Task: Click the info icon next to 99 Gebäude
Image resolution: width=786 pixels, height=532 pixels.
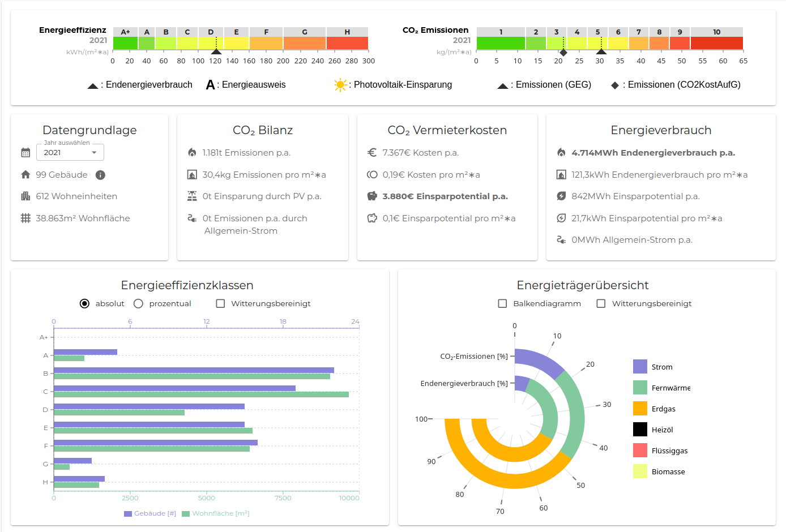Action: (x=100, y=175)
